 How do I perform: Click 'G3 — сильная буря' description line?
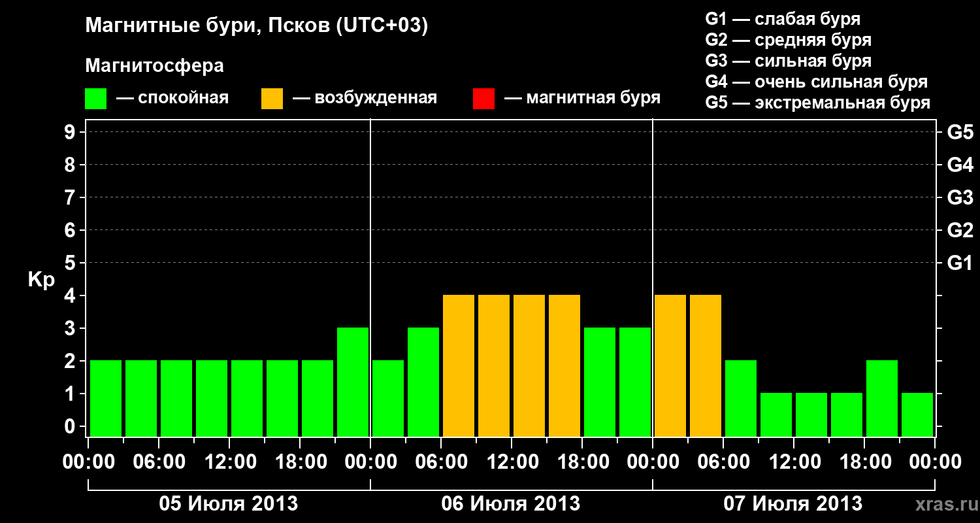789,61
